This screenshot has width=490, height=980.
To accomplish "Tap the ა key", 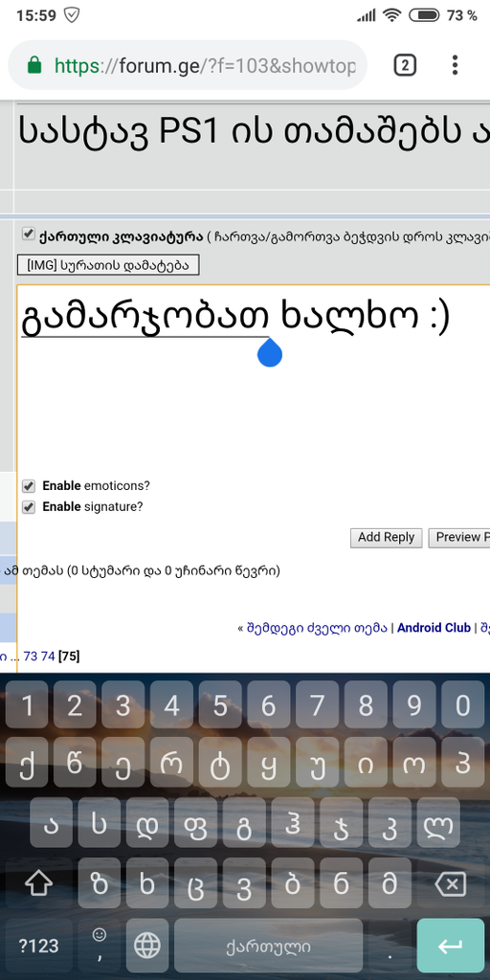I will (x=51, y=822).
